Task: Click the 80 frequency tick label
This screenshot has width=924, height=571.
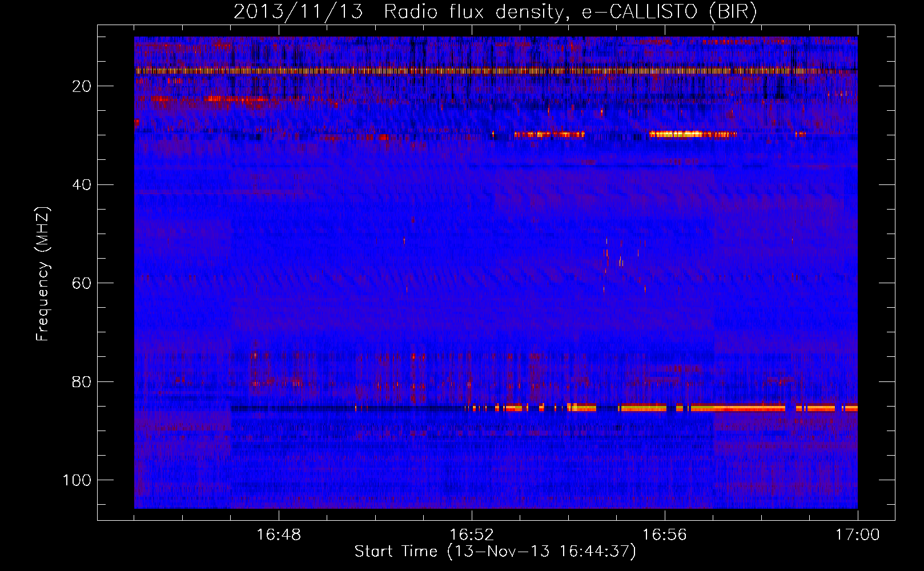Action: pos(82,381)
